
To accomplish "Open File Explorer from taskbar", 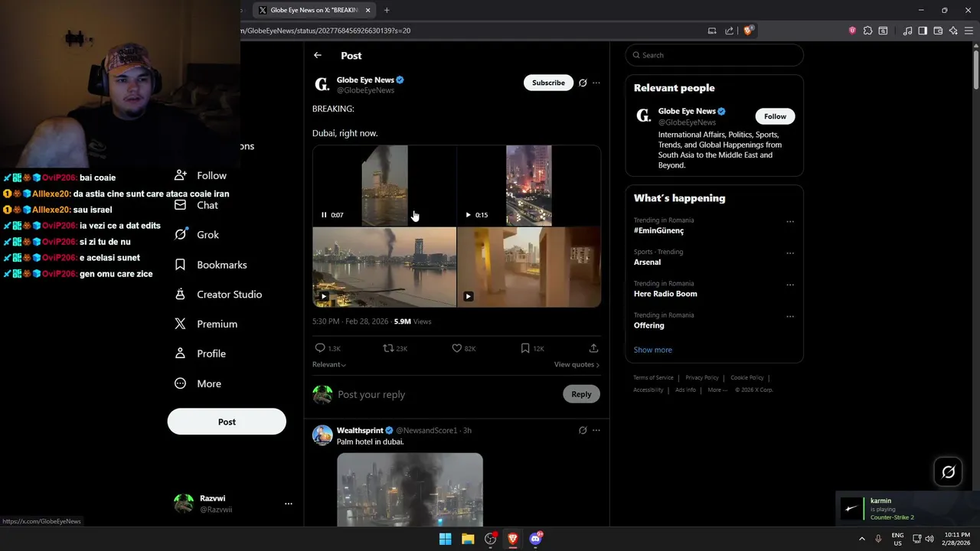I will (468, 539).
